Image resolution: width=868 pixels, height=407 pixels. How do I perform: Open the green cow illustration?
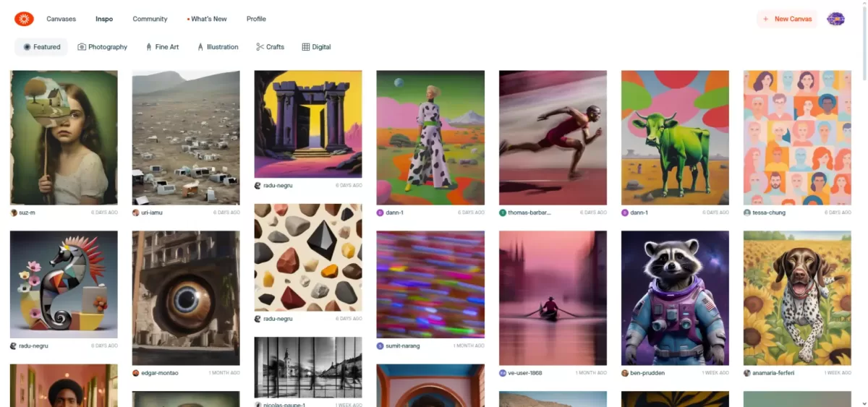click(x=675, y=137)
